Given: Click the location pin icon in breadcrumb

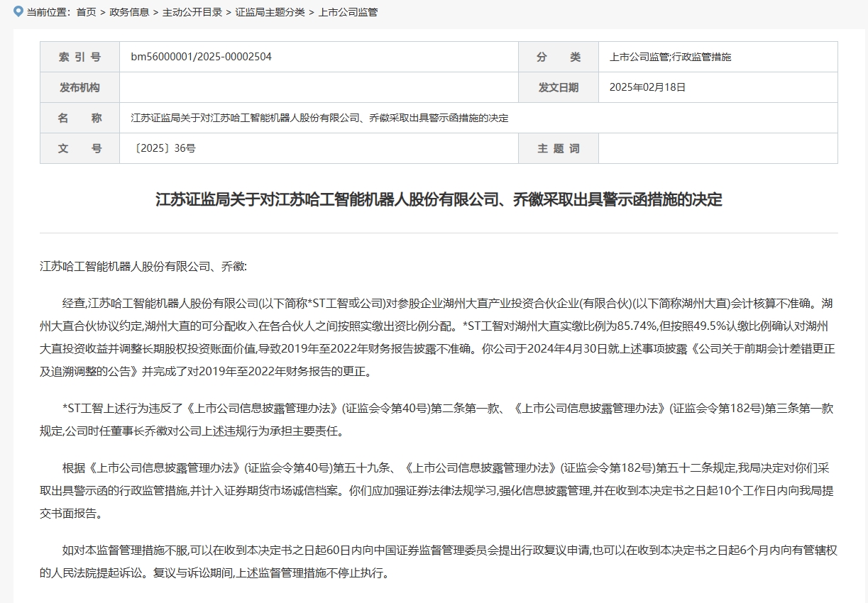Looking at the screenshot, I should [18, 11].
